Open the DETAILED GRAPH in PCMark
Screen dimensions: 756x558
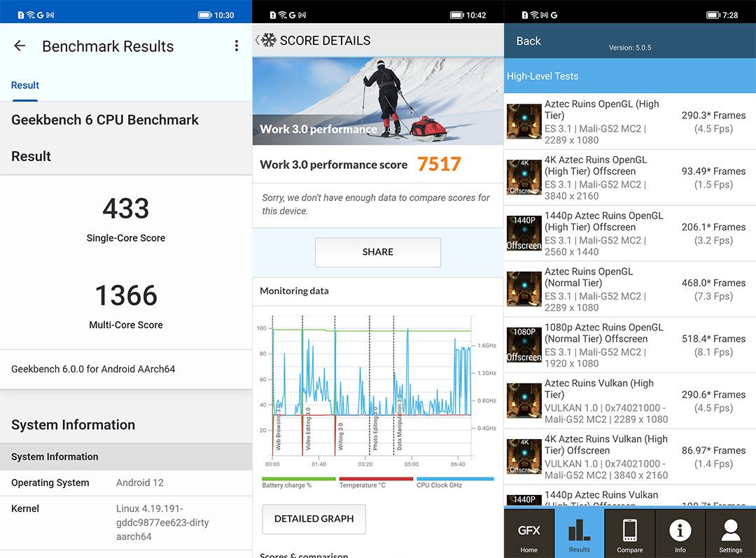click(x=314, y=519)
